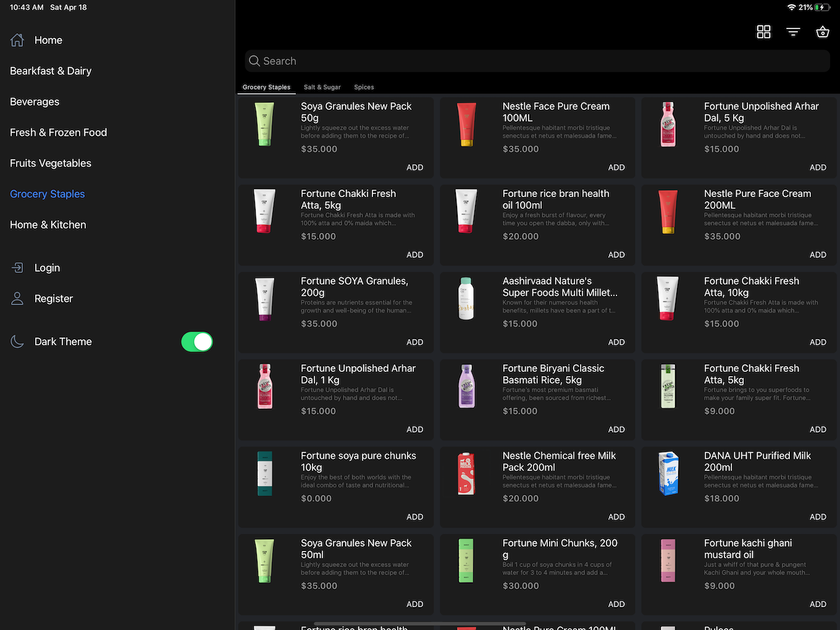The width and height of the screenshot is (840, 630).
Task: Click the $30.000 price of Mini Chunks
Action: [x=521, y=586]
